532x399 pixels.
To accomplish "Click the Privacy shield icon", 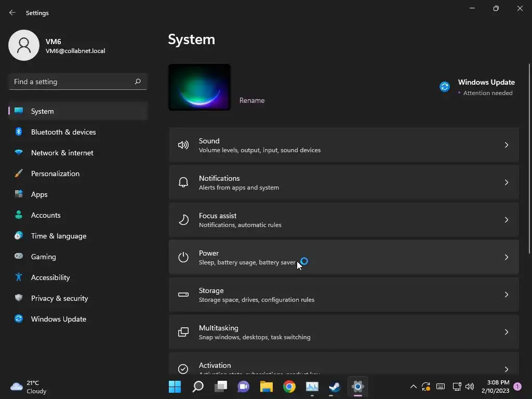I will [19, 298].
